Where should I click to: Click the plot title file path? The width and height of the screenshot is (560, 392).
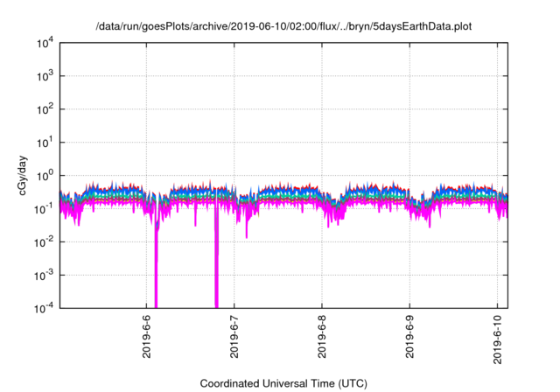pyautogui.click(x=283, y=26)
